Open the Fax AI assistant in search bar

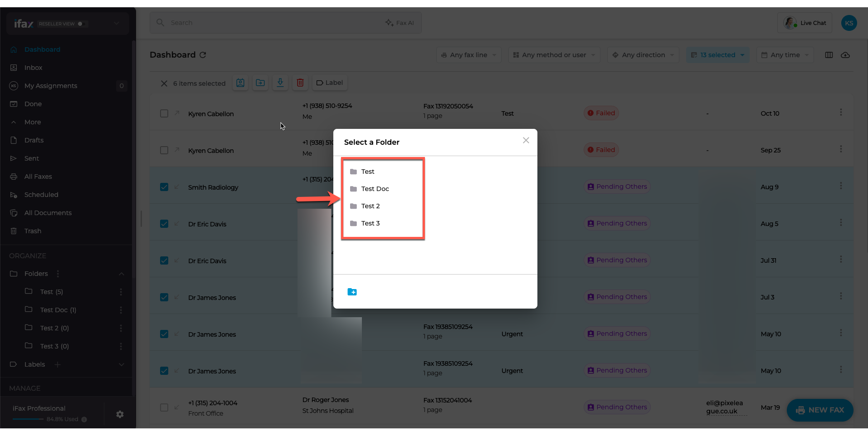(x=399, y=22)
